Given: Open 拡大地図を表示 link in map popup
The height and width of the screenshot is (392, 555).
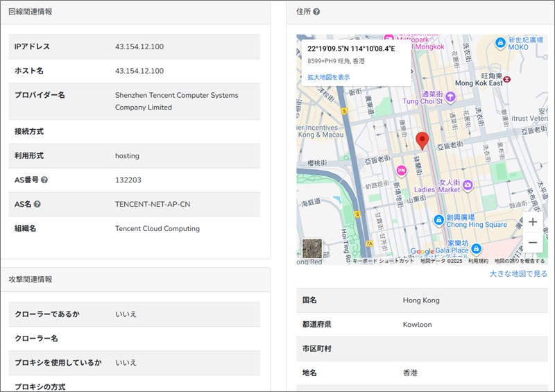Looking at the screenshot, I should [328, 77].
